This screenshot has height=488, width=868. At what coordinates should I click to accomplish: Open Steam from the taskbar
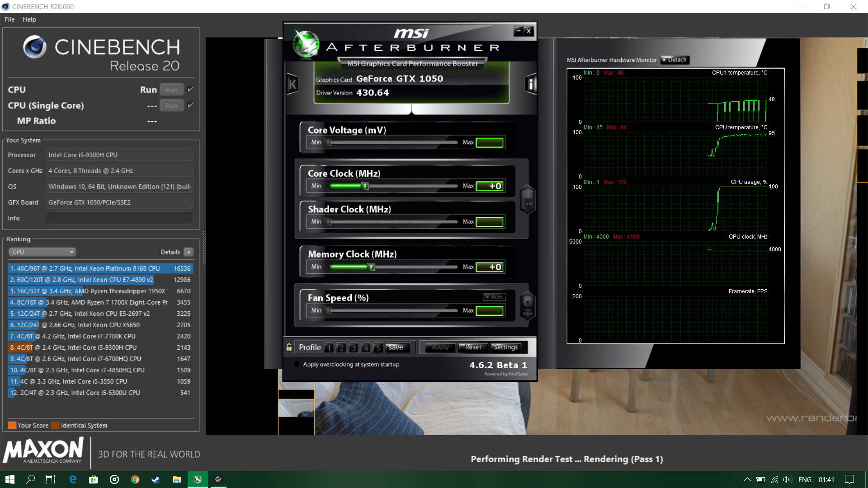click(x=156, y=479)
